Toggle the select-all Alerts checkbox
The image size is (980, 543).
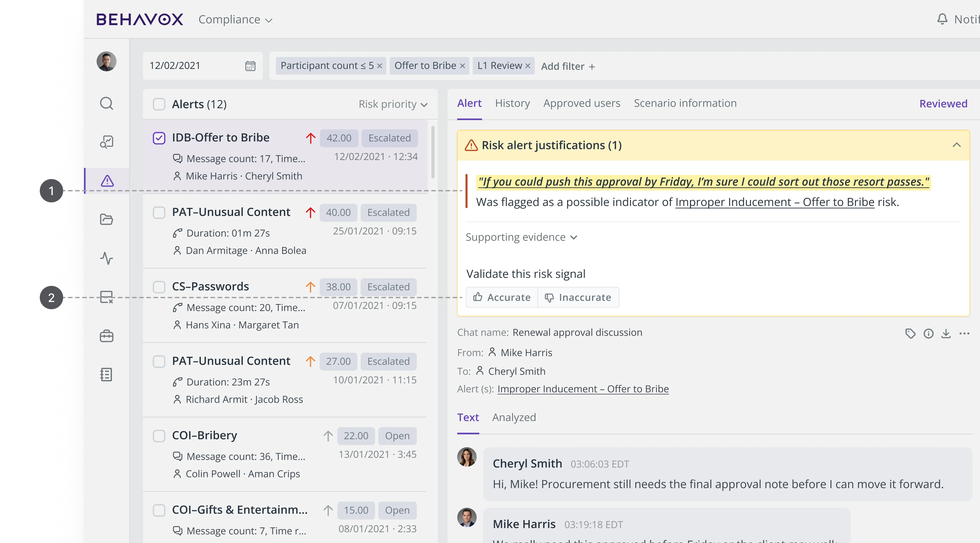[x=159, y=104]
